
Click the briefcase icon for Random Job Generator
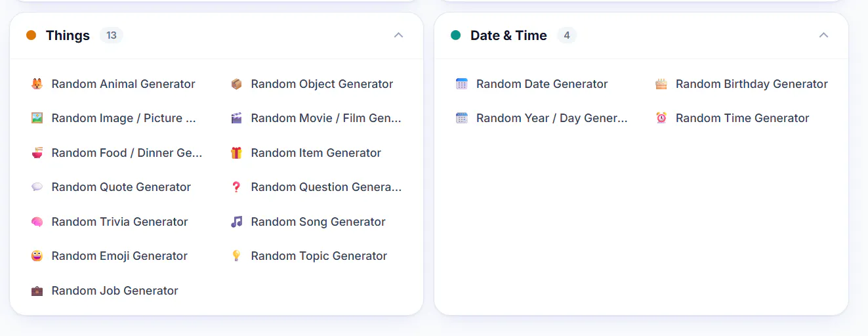37,291
